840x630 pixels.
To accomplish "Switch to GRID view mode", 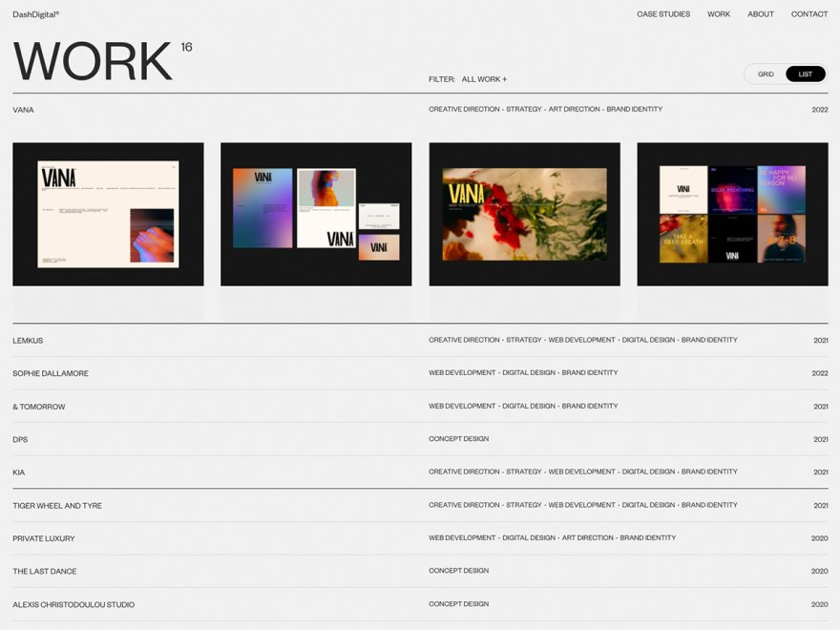I will click(x=766, y=73).
